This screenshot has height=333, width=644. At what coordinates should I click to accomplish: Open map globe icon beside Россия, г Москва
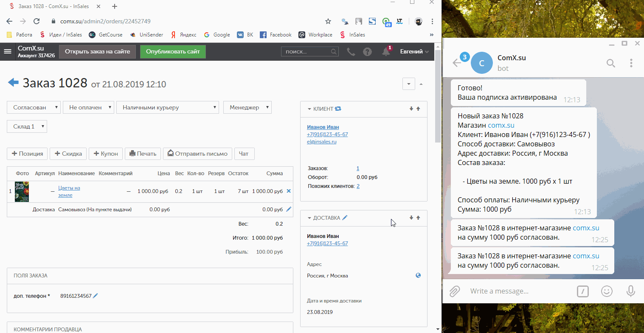[418, 275]
